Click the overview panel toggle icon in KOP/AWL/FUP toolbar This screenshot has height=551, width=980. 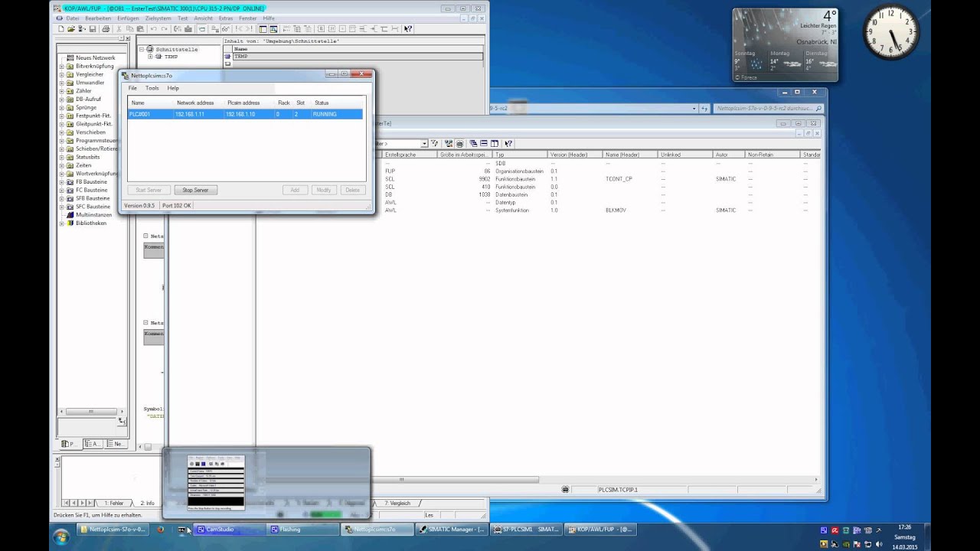pos(263,29)
